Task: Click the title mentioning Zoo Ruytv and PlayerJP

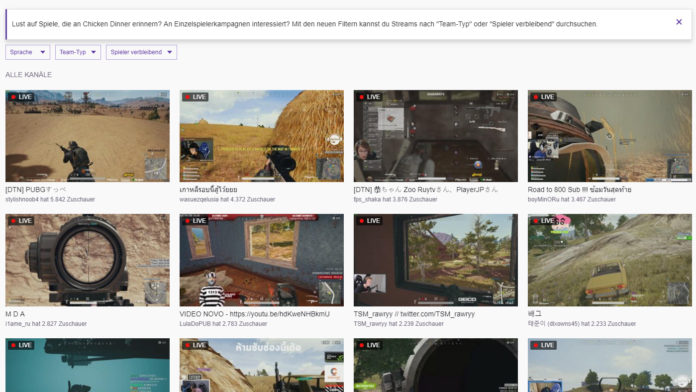Action: pos(425,190)
